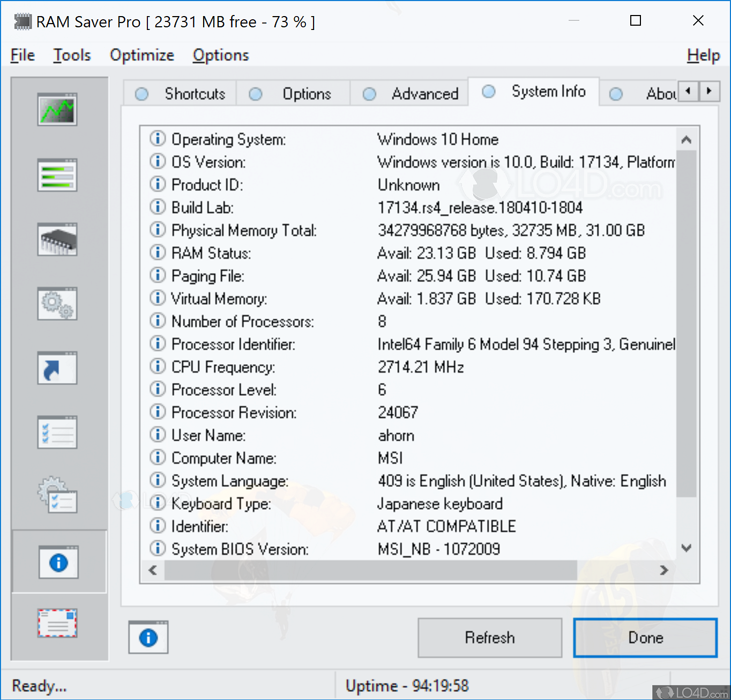
Task: Select the gears settings icon in the sidebar
Action: point(57,304)
